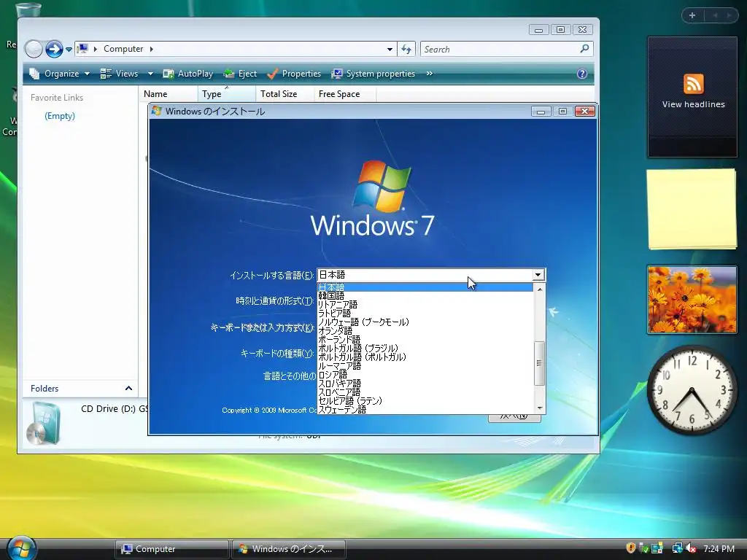Open the Organize menu
Screen dimensions: 747x560
pyautogui.click(x=60, y=74)
